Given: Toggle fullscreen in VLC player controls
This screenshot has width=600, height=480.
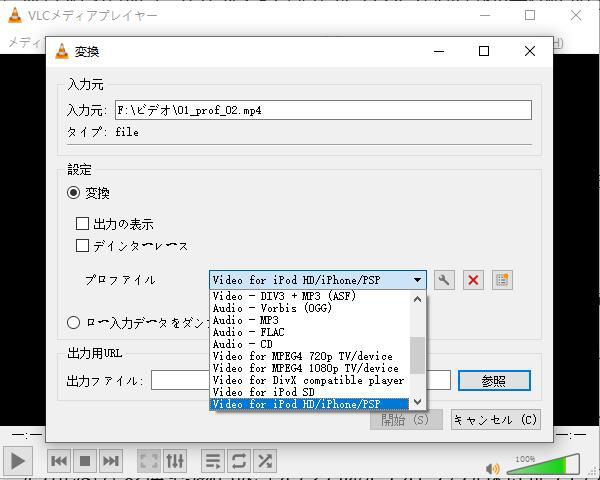Looking at the screenshot, I should (x=149, y=461).
